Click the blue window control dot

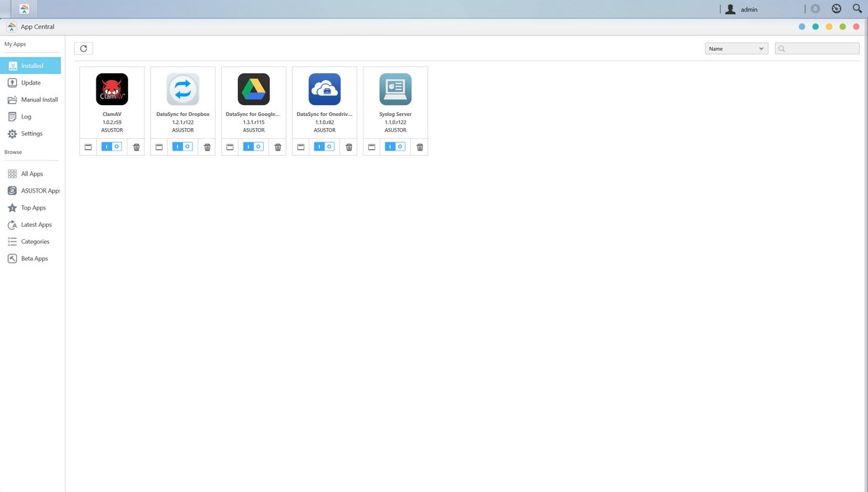coord(802,27)
